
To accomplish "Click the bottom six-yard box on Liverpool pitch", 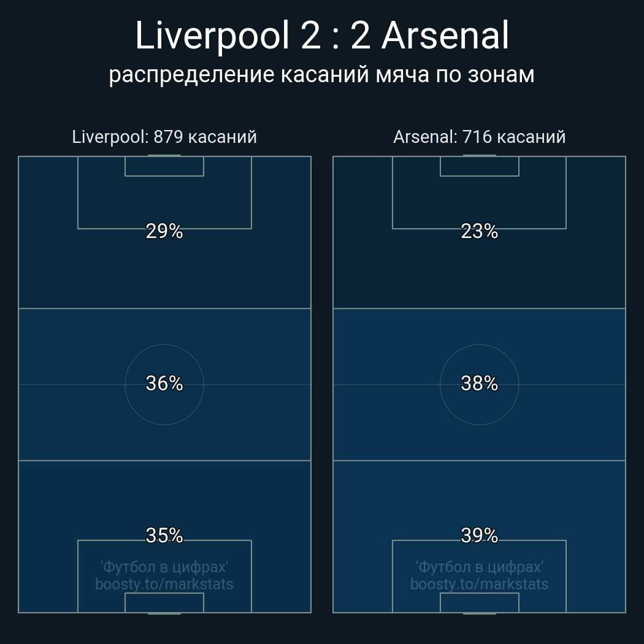I will click(164, 602).
